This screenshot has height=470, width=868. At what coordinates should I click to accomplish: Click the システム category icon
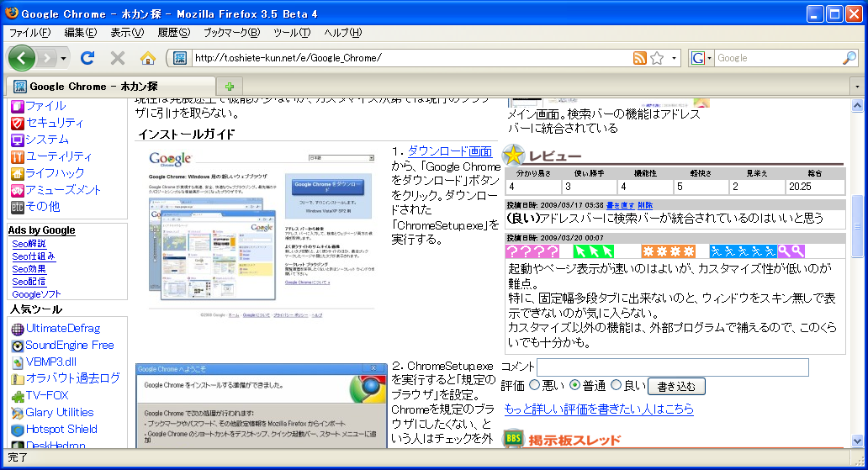click(x=18, y=140)
